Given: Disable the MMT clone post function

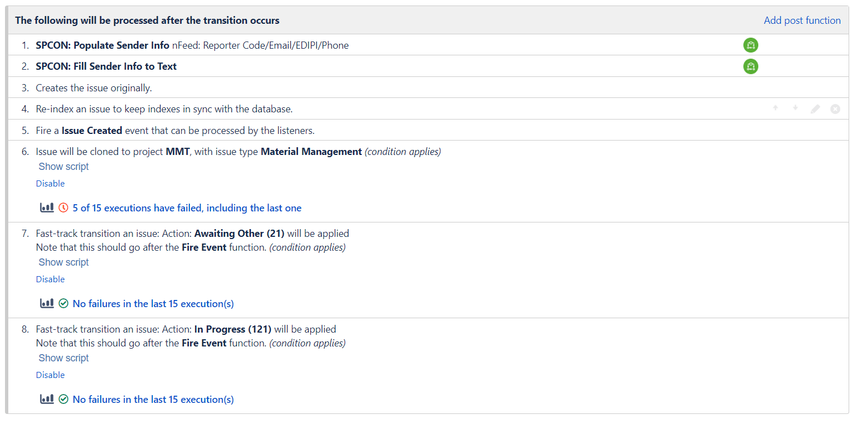Looking at the screenshot, I should [50, 183].
